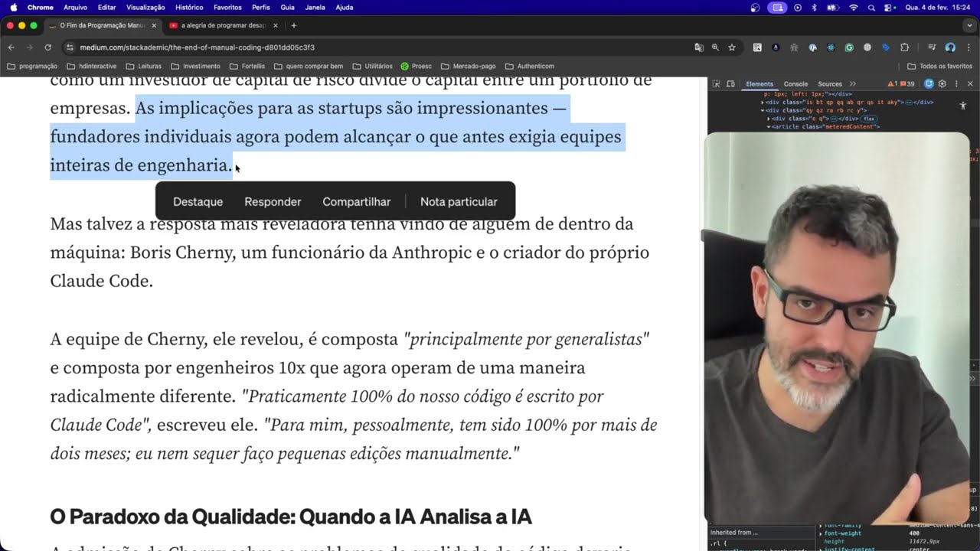Click the Wi-Fi icon in menu bar

pos(854,8)
